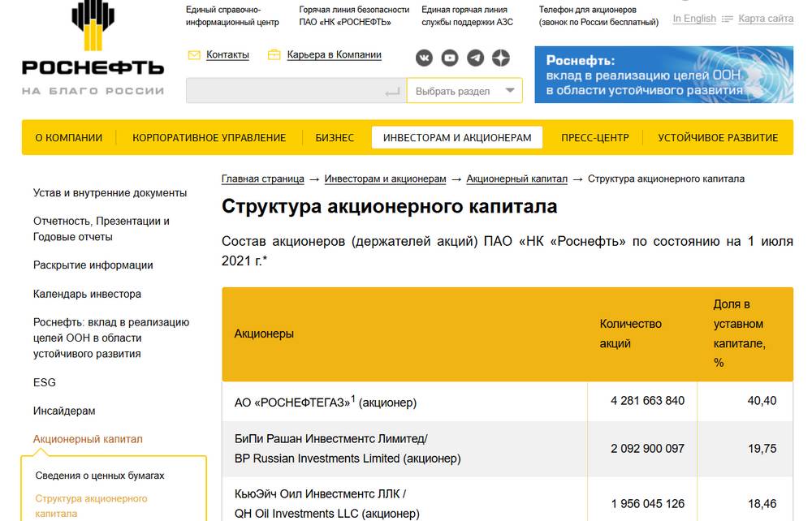The height and width of the screenshot is (521, 812).
Task: Click the briefcase icon beside Карьера
Action: coord(274,55)
